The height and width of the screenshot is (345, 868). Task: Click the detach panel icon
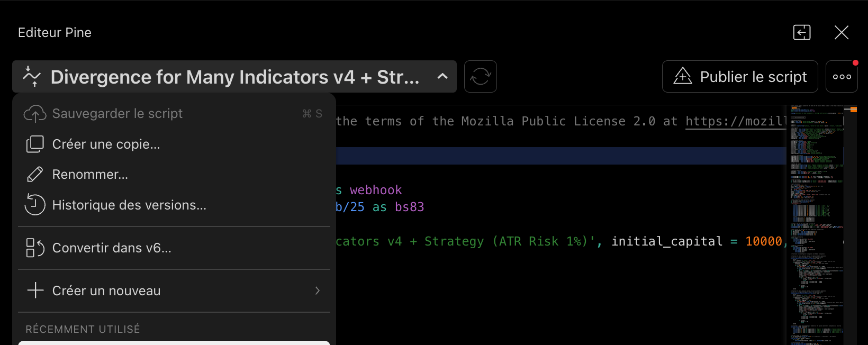(802, 32)
